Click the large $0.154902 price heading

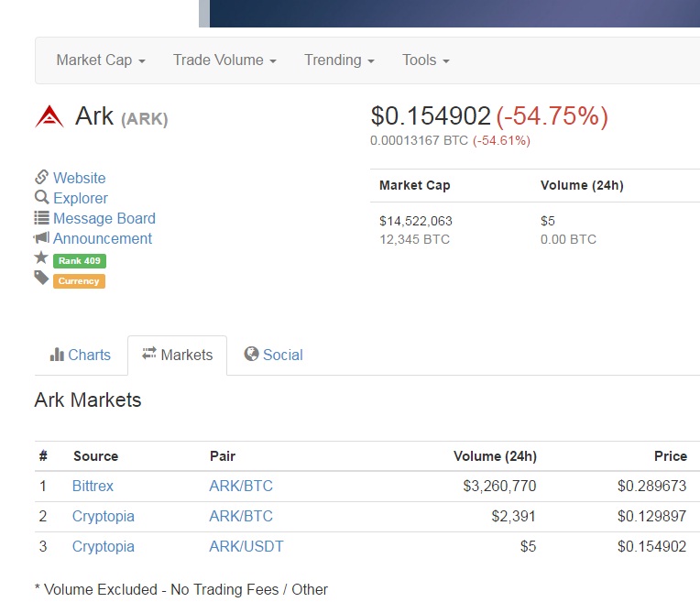pyautogui.click(x=431, y=116)
